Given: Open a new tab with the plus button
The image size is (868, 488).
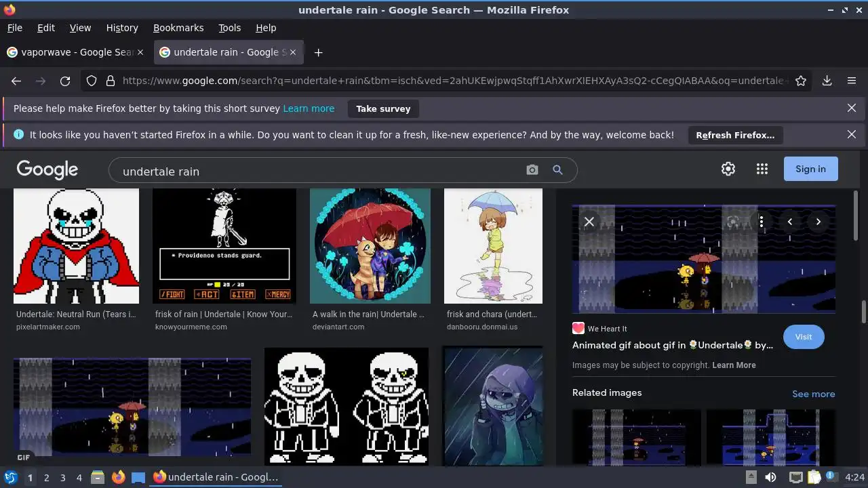Looking at the screenshot, I should tap(318, 52).
